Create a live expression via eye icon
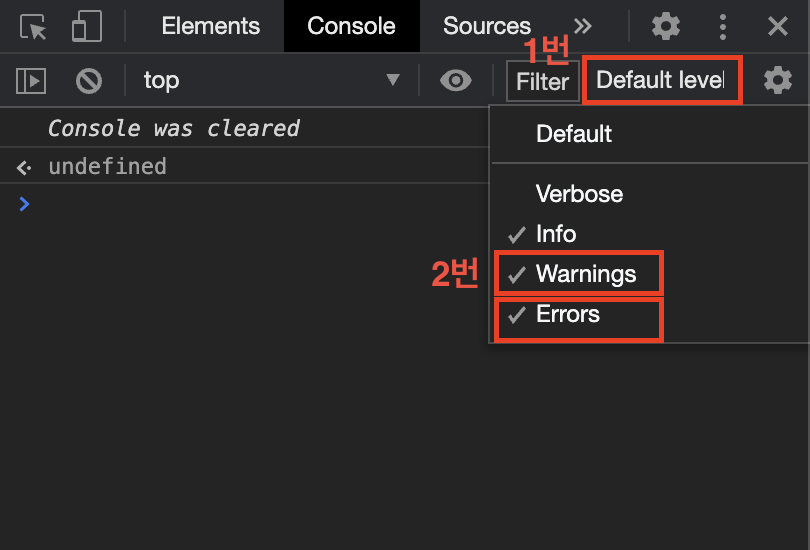Image resolution: width=810 pixels, height=550 pixels. point(456,81)
